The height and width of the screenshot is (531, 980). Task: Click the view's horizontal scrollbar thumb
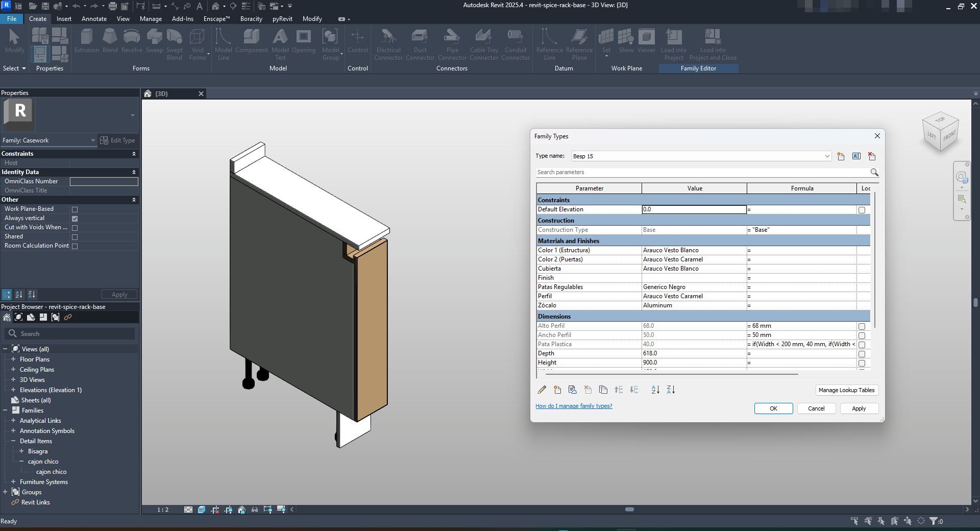(x=629, y=510)
